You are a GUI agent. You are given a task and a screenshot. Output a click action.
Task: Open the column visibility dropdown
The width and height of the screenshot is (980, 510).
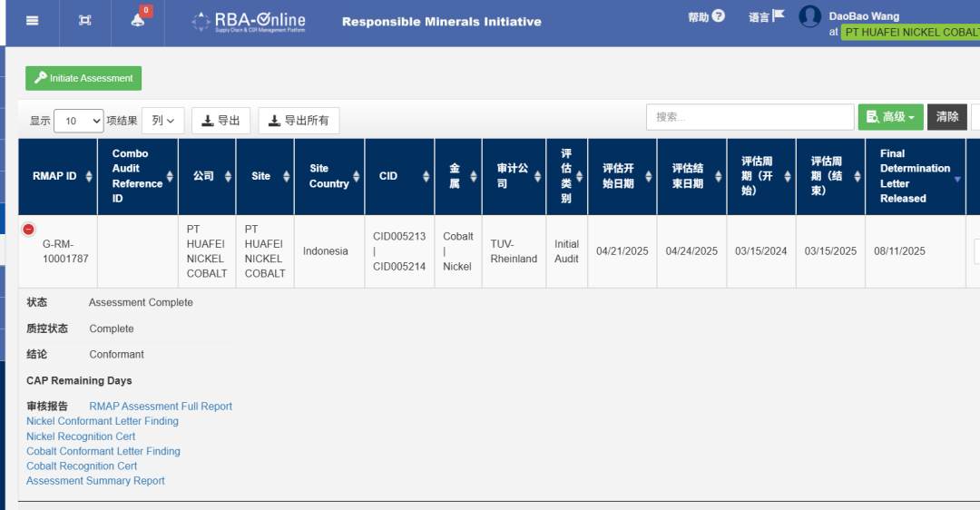(x=163, y=121)
